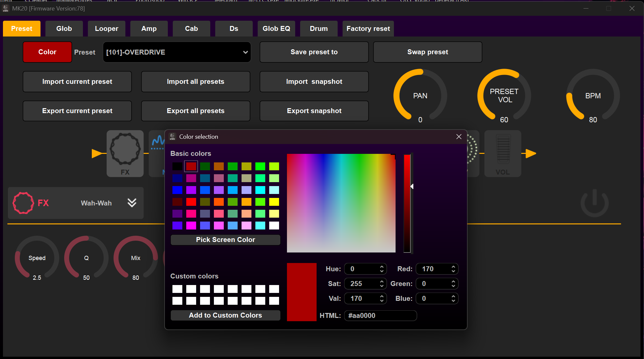The width and height of the screenshot is (644, 359).
Task: Close the Color selection dialog
Action: pyautogui.click(x=459, y=137)
